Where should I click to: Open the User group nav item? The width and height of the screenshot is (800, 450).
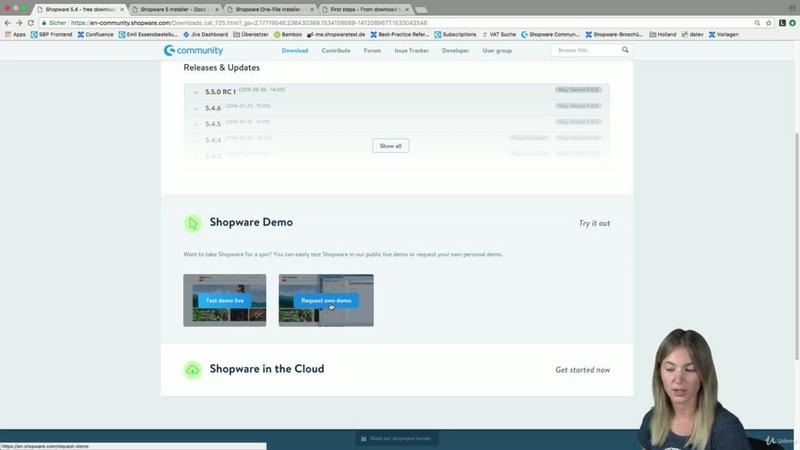(x=497, y=51)
